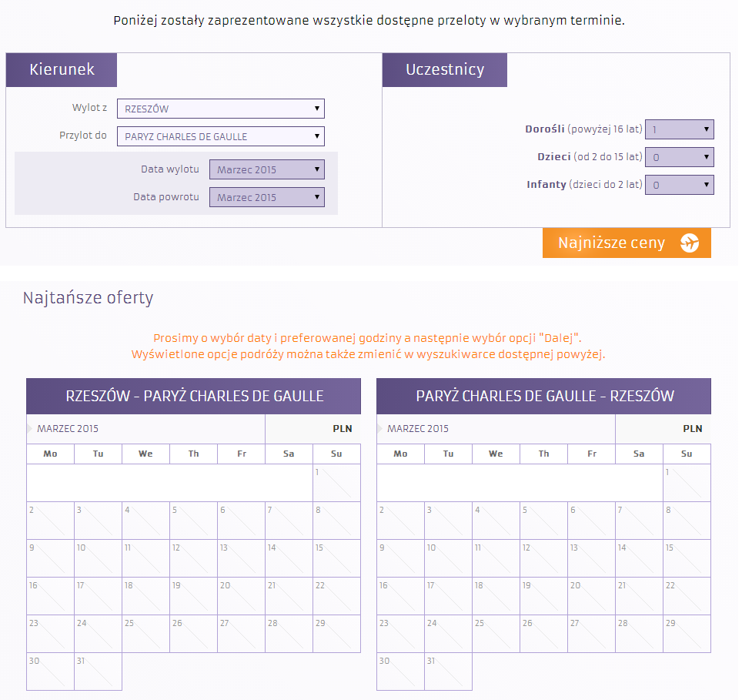Open the Przylot do dropdown
Screen dimensions: 752x700
pos(220,136)
